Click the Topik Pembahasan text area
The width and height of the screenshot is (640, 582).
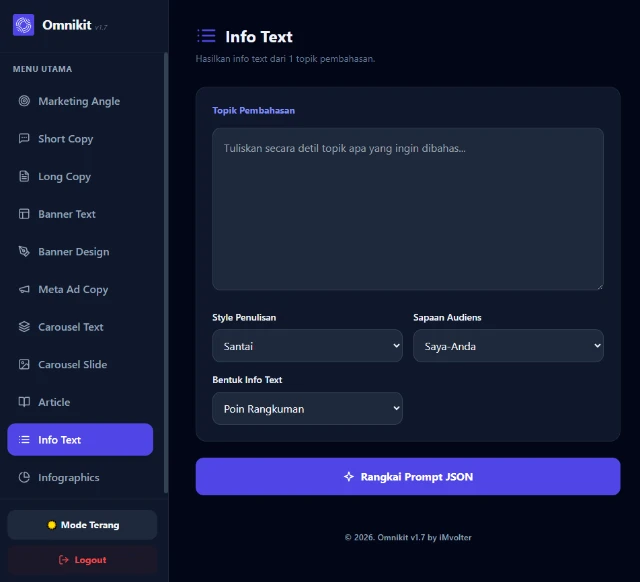[407, 209]
